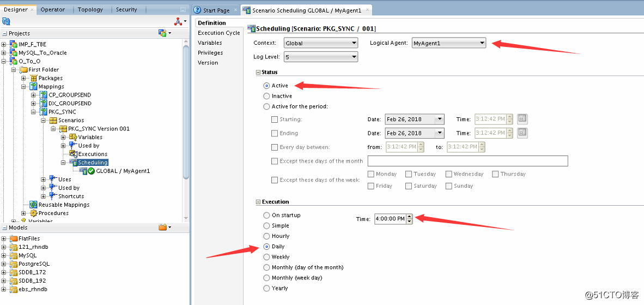Switch to the Security tab
The width and height of the screenshot is (644, 305).
coord(126,9)
